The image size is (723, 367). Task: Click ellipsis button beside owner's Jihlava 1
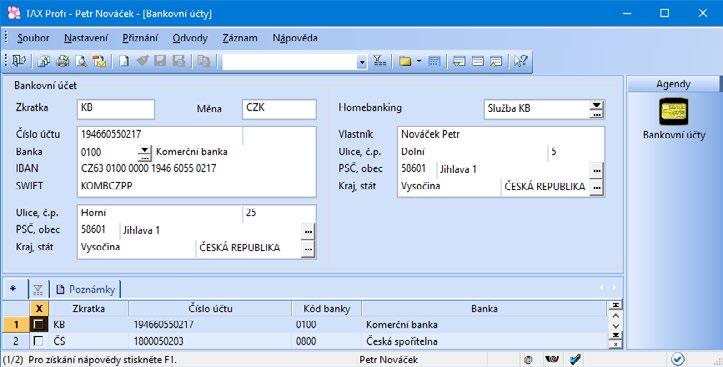(597, 170)
